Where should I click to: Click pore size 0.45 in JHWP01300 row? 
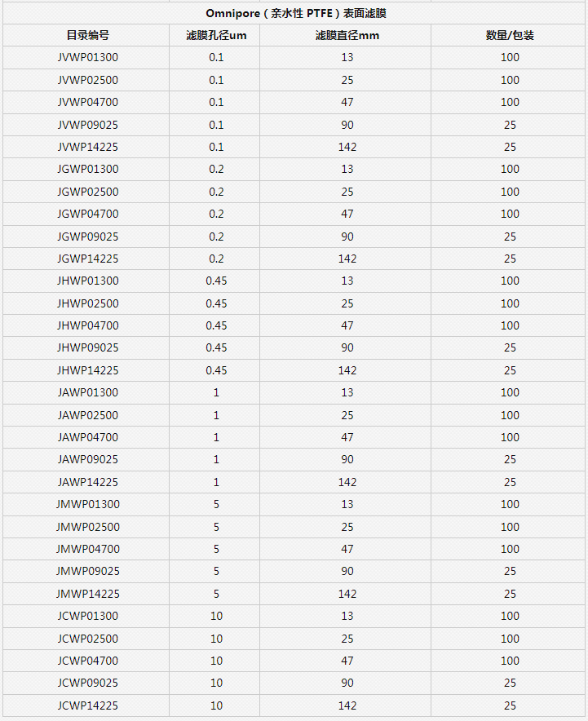(216, 281)
